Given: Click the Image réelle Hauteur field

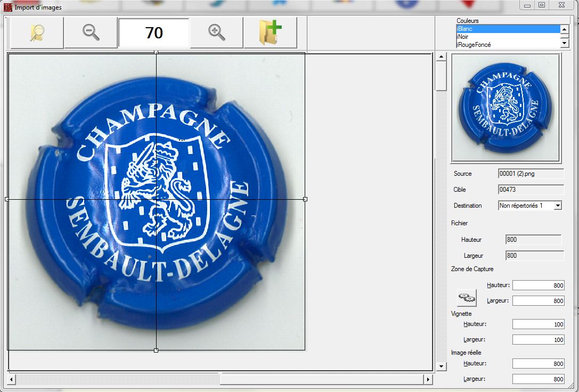Looking at the screenshot, I should pos(539,364).
